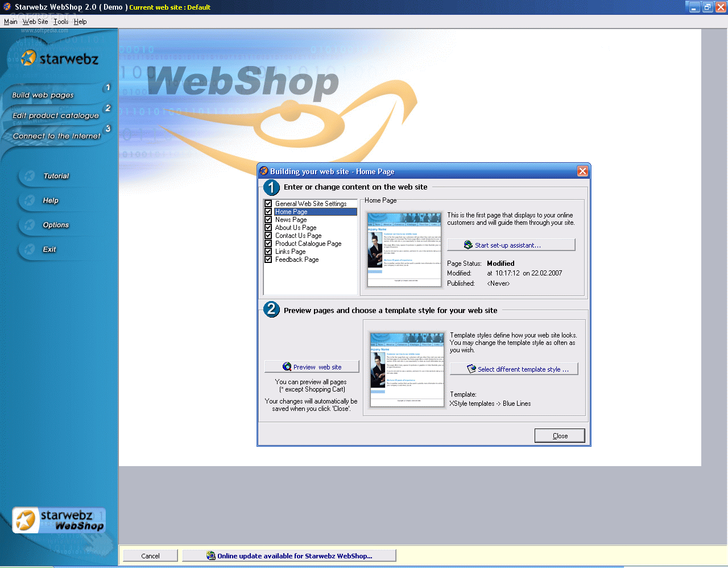Click the Starwebz WebShop logo at sidebar bottom
The width and height of the screenshot is (728, 568).
point(59,520)
